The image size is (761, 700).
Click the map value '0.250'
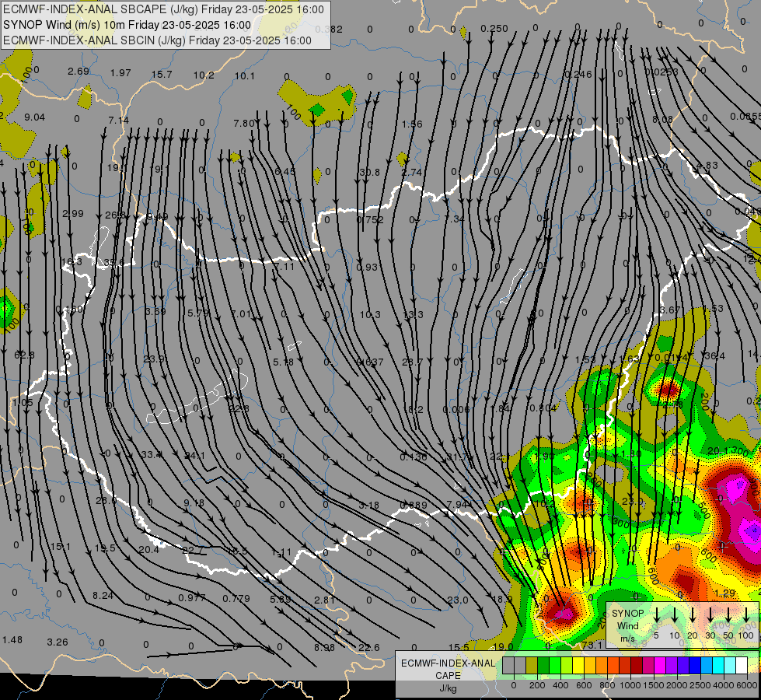pyautogui.click(x=494, y=29)
